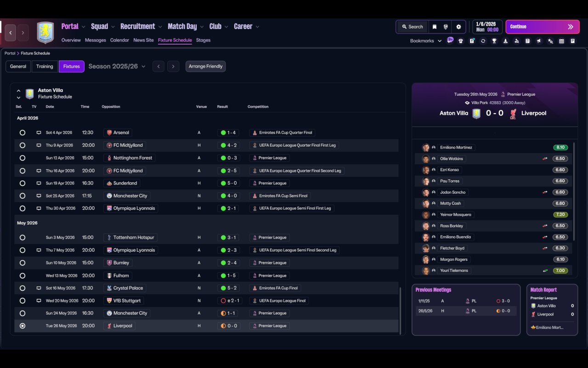
Task: Select radio button for Tottenham Hotspur fixture
Action: (23, 237)
